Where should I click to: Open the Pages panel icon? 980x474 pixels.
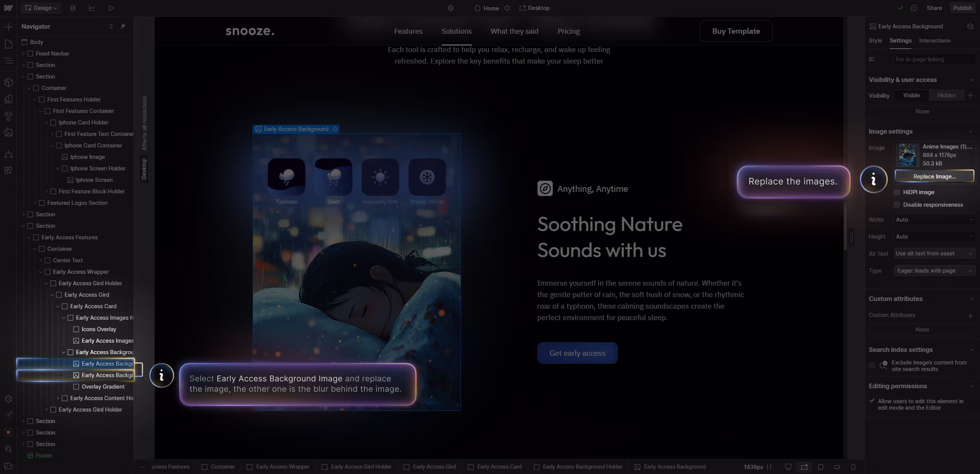(8, 44)
